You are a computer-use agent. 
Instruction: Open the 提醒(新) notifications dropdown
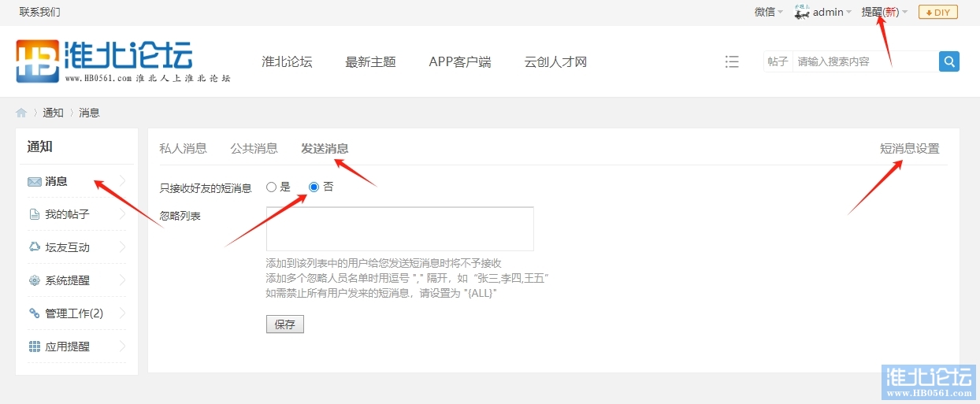click(884, 12)
